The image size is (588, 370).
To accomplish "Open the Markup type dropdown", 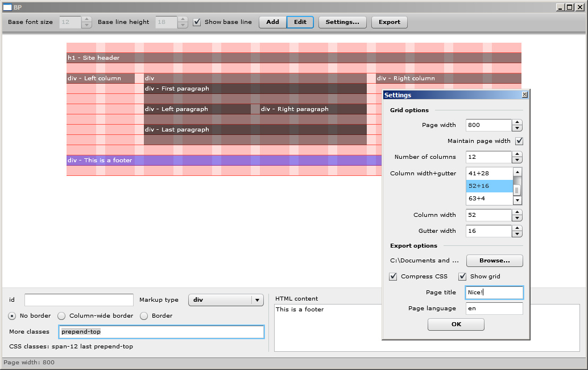I will 226,300.
